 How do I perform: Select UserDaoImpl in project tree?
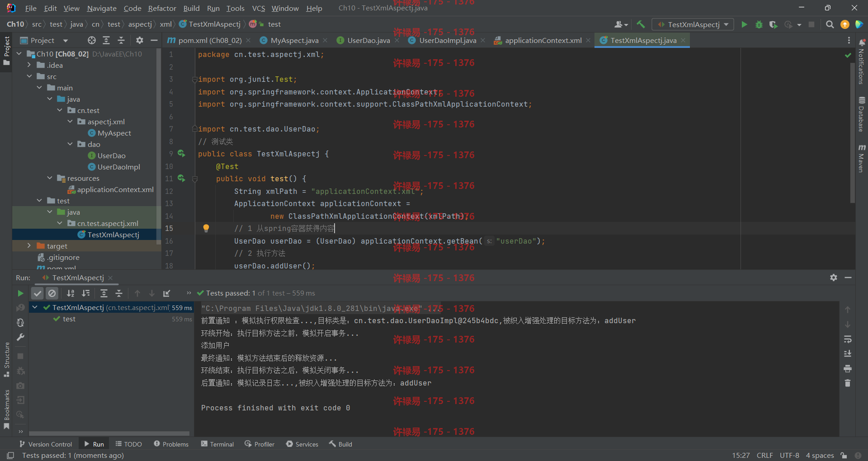tap(119, 167)
